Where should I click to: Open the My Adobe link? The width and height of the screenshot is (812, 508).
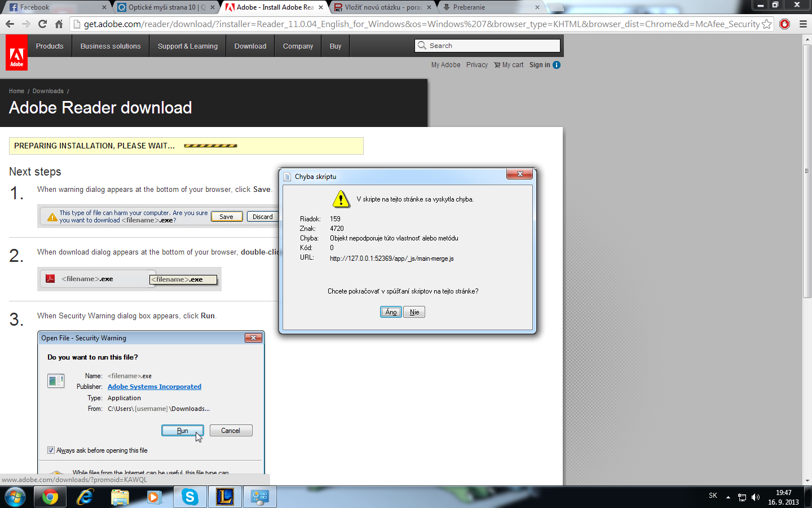point(445,65)
